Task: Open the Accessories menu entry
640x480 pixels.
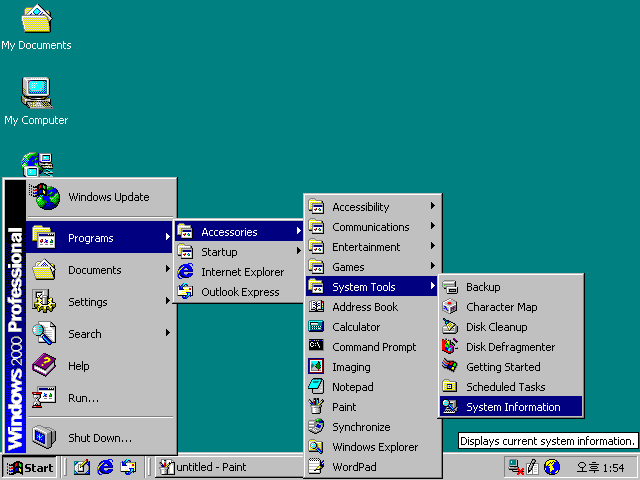Action: tap(239, 231)
